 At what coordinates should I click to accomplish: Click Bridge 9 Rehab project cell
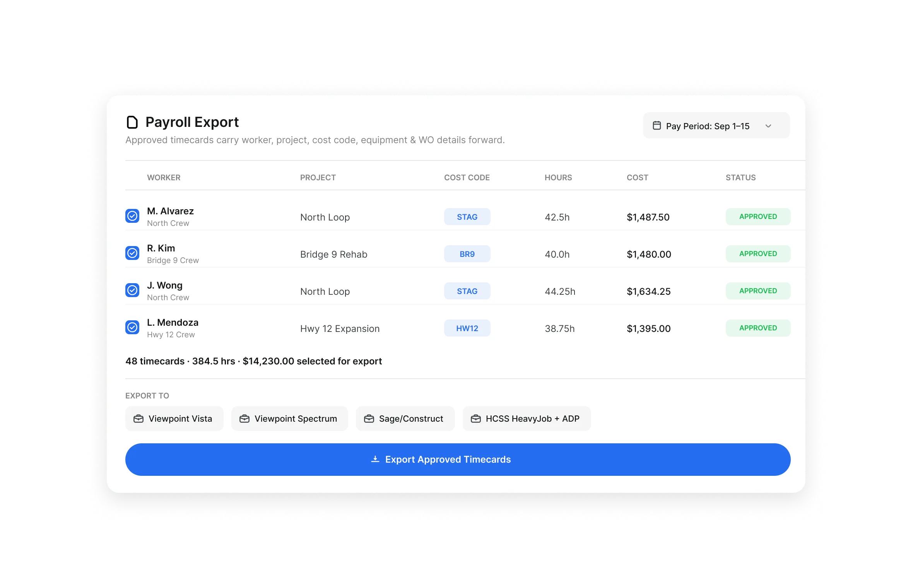point(334,254)
